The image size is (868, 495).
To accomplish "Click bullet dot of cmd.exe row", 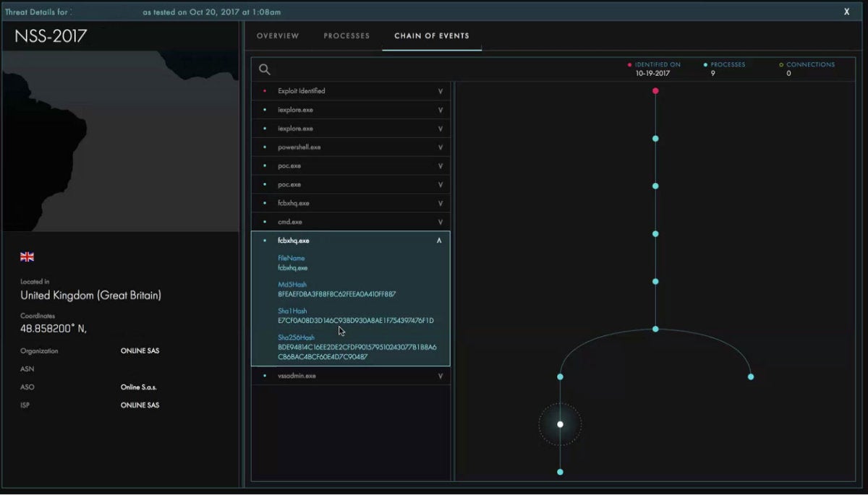I will click(x=265, y=222).
